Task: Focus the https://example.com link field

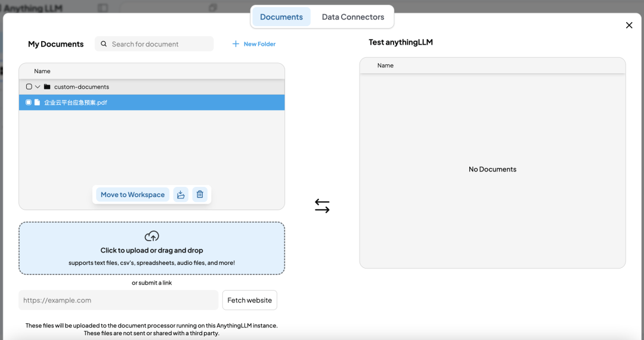Action: tap(118, 300)
